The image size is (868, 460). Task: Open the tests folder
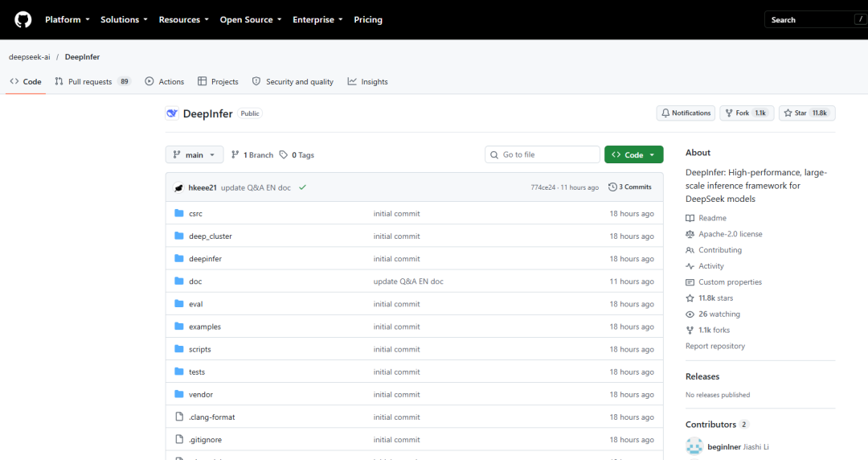197,372
